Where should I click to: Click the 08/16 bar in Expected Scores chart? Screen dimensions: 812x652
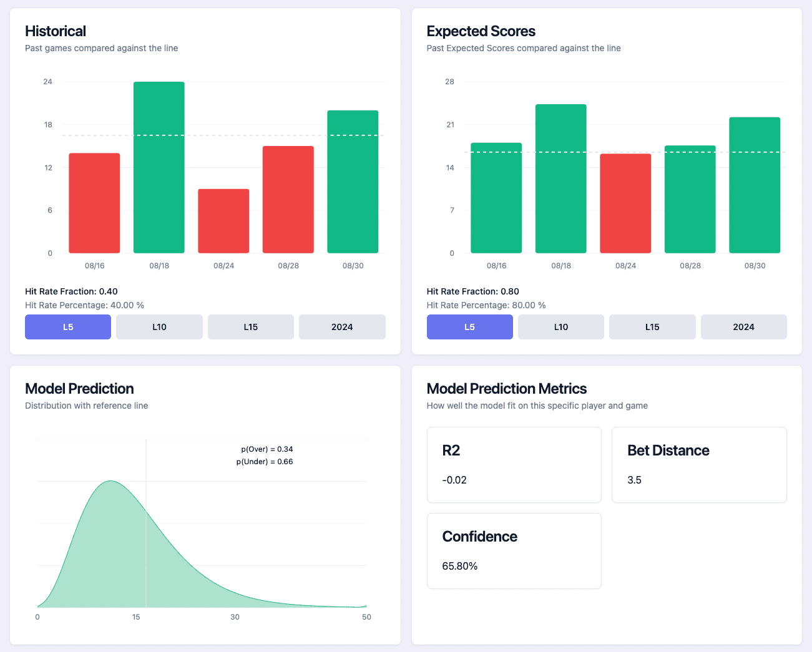(496, 198)
